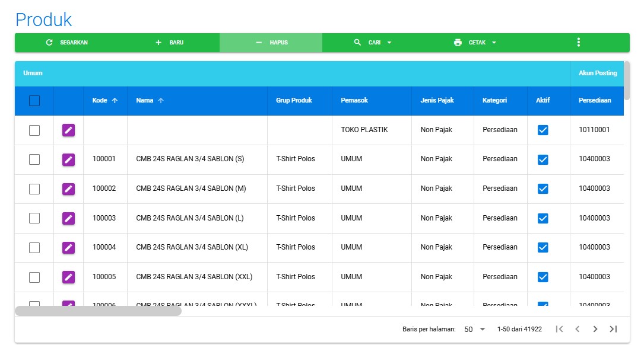Click the edit pencil icon for product 100001
This screenshot has height=345, width=644.
[69, 159]
